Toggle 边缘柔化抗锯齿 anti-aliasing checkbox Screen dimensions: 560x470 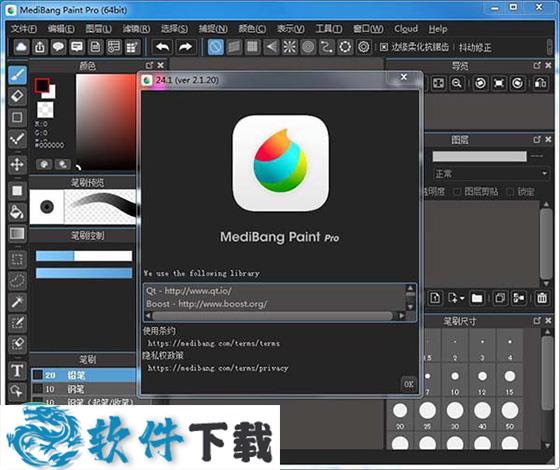384,47
